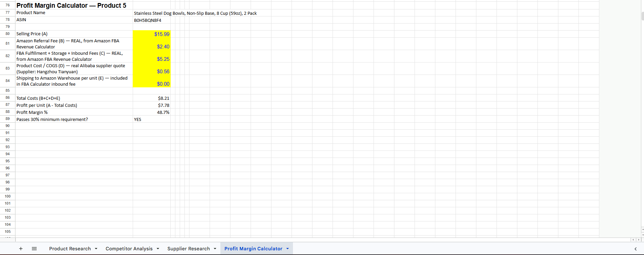This screenshot has height=255, width=644.
Task: Add a new sheet with the plus icon
Action: 21,249
